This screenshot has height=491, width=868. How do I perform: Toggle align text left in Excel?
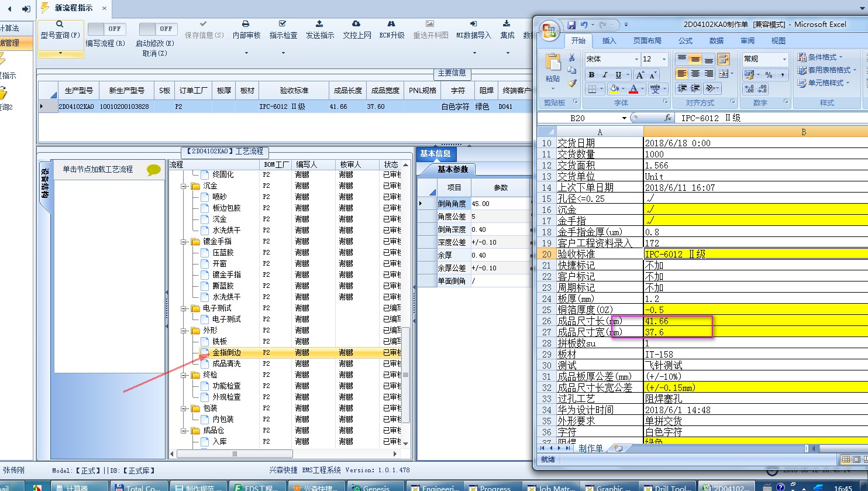681,74
